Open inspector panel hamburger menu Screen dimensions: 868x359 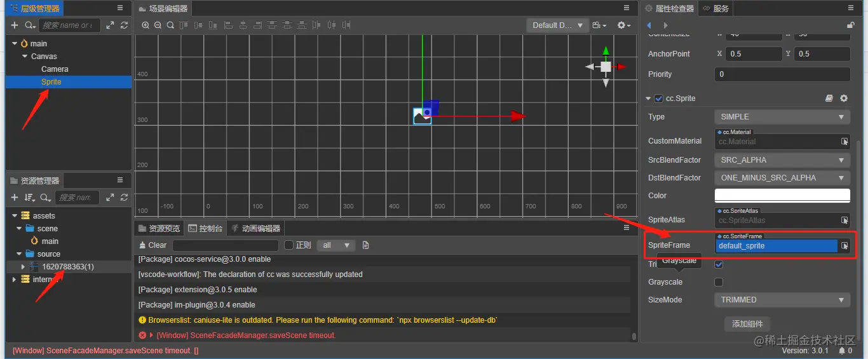850,8
